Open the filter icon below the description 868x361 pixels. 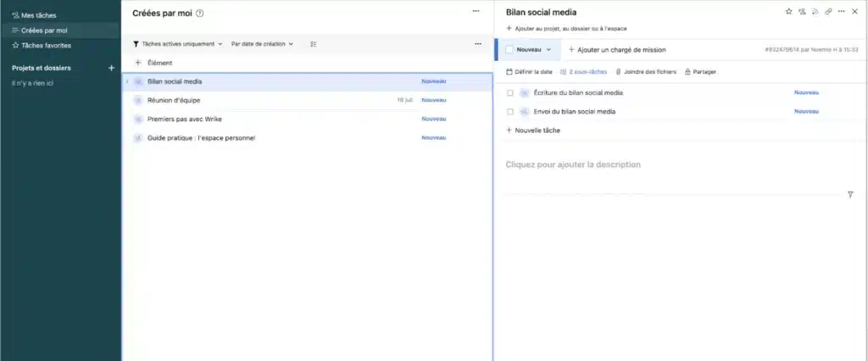(x=850, y=195)
